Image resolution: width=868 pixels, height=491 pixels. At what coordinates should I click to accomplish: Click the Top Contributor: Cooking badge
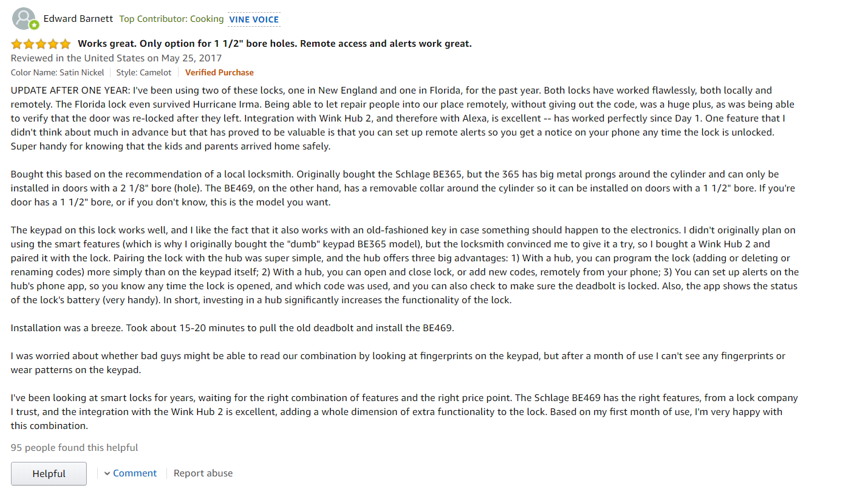[x=171, y=19]
